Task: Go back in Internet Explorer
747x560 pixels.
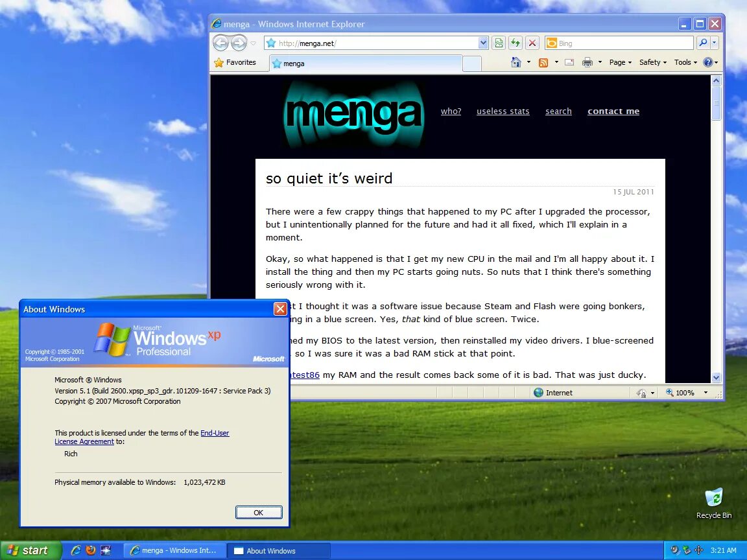Action: [220, 43]
